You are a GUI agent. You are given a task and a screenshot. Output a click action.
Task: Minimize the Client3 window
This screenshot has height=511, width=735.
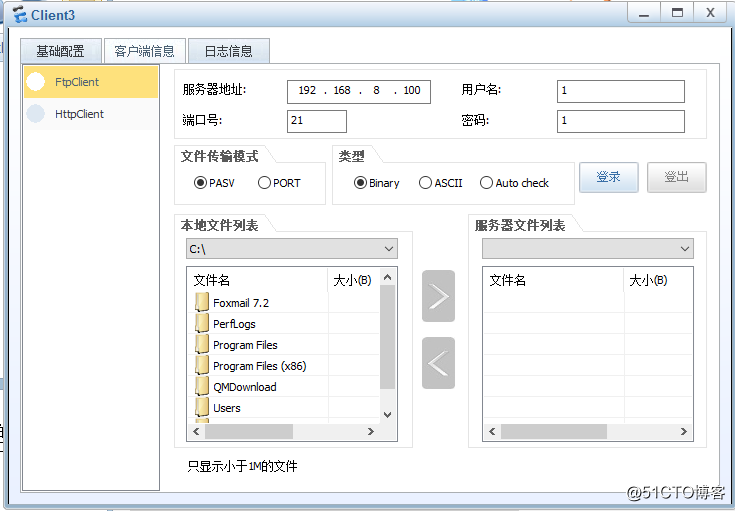click(x=644, y=12)
